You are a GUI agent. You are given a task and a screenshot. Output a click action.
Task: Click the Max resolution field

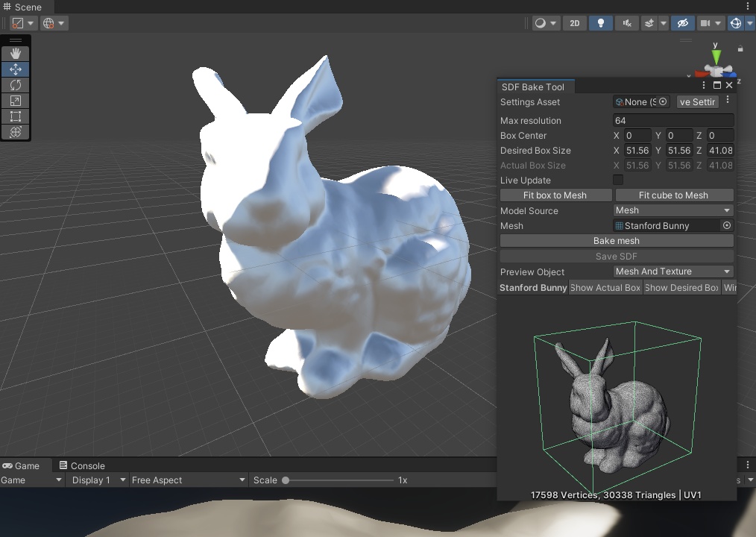[x=673, y=121]
